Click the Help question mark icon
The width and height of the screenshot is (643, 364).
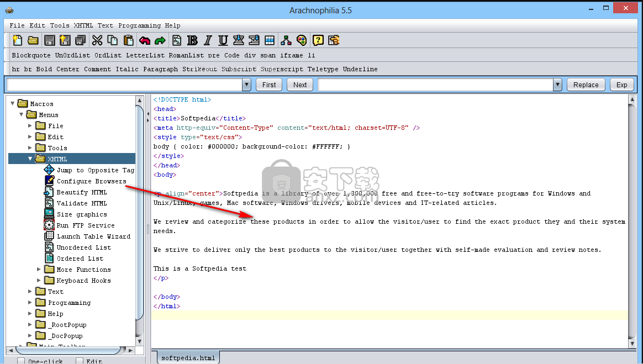point(318,40)
